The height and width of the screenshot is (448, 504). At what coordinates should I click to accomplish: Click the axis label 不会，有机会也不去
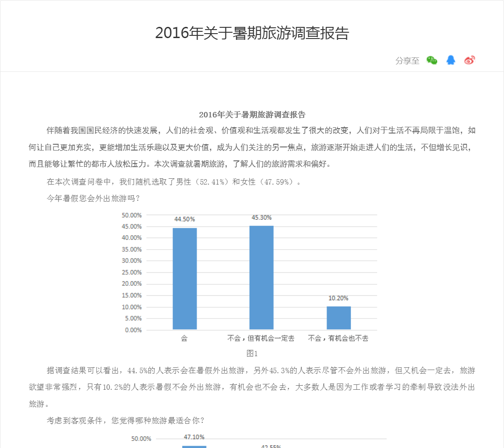coord(338,338)
